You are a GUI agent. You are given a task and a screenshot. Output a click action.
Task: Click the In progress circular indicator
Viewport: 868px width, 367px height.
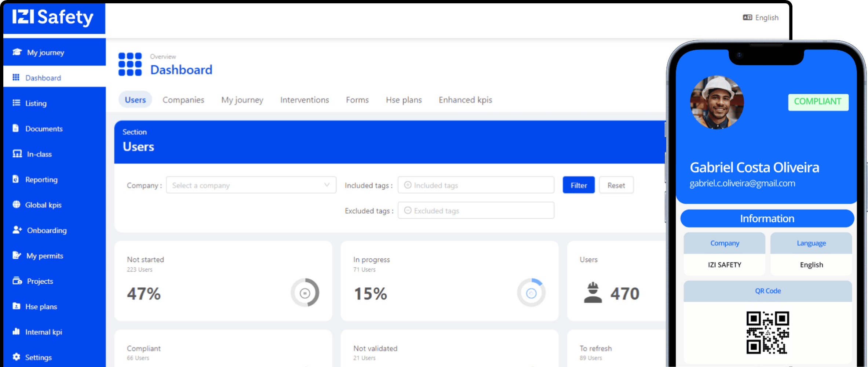click(x=531, y=293)
